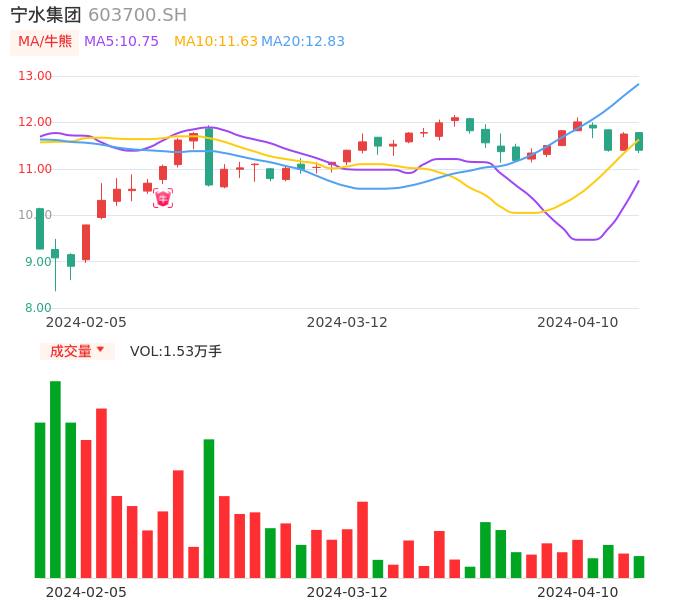This screenshot has height=606, width=686.
Task: Click the stock code 603700.SH
Action: click(x=137, y=15)
